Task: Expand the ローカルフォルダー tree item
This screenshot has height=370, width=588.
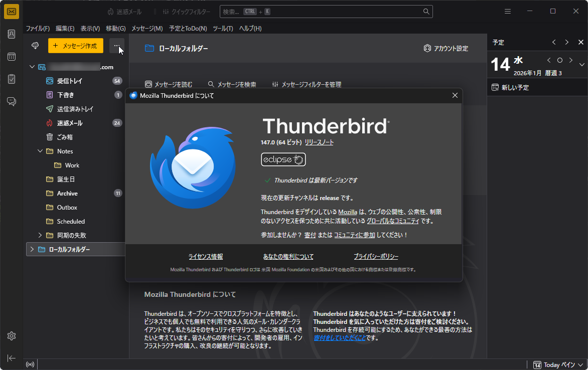Action: coord(32,249)
